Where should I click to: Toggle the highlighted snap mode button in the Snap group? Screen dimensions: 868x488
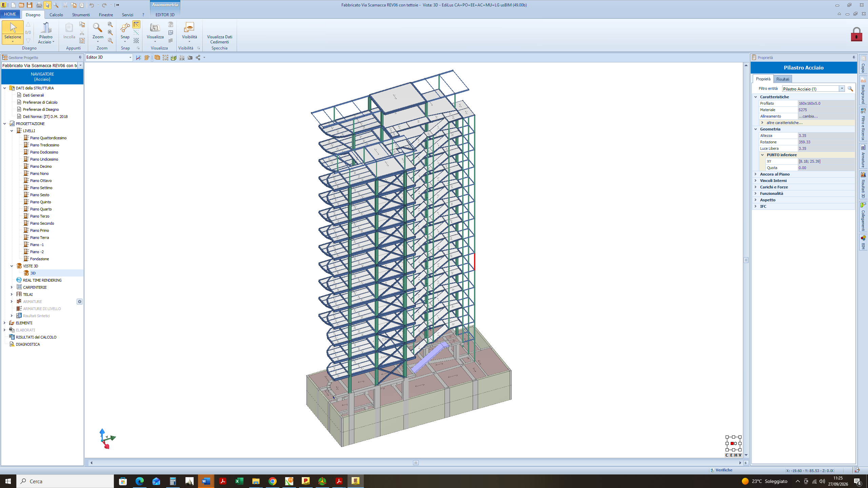tap(136, 24)
